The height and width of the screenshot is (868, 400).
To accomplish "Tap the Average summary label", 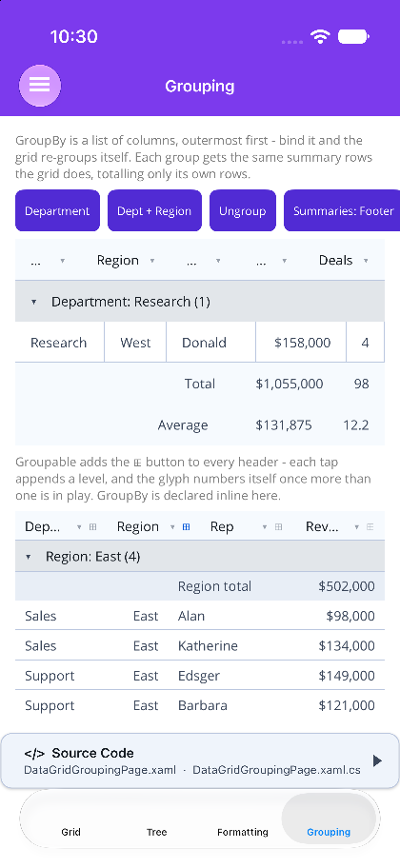I will pyautogui.click(x=183, y=425).
